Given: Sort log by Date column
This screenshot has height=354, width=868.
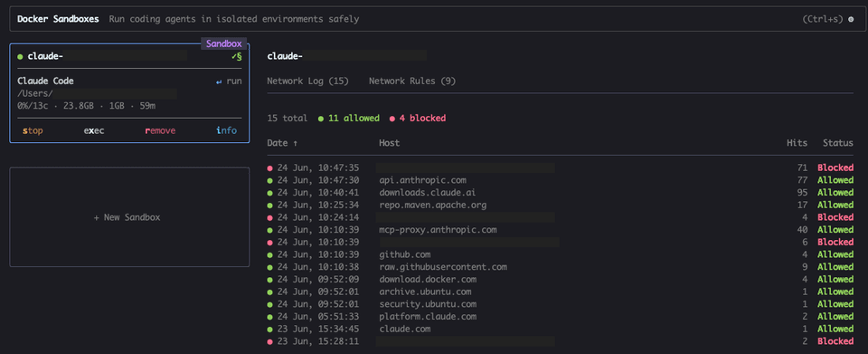Looking at the screenshot, I should click(282, 143).
